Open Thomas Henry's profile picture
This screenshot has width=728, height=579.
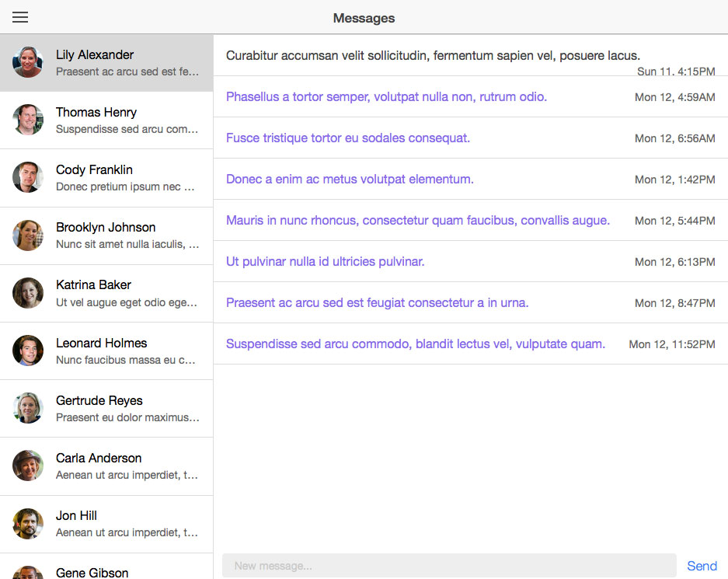click(x=28, y=120)
